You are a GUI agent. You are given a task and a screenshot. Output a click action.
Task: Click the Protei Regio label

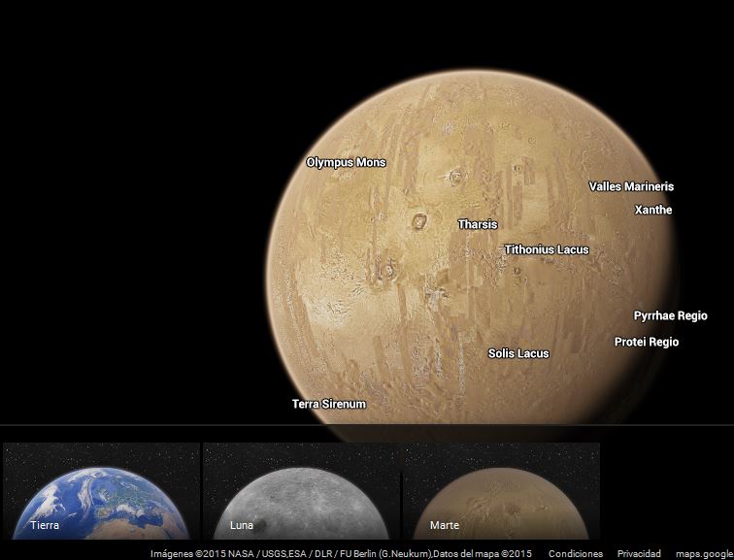click(647, 342)
